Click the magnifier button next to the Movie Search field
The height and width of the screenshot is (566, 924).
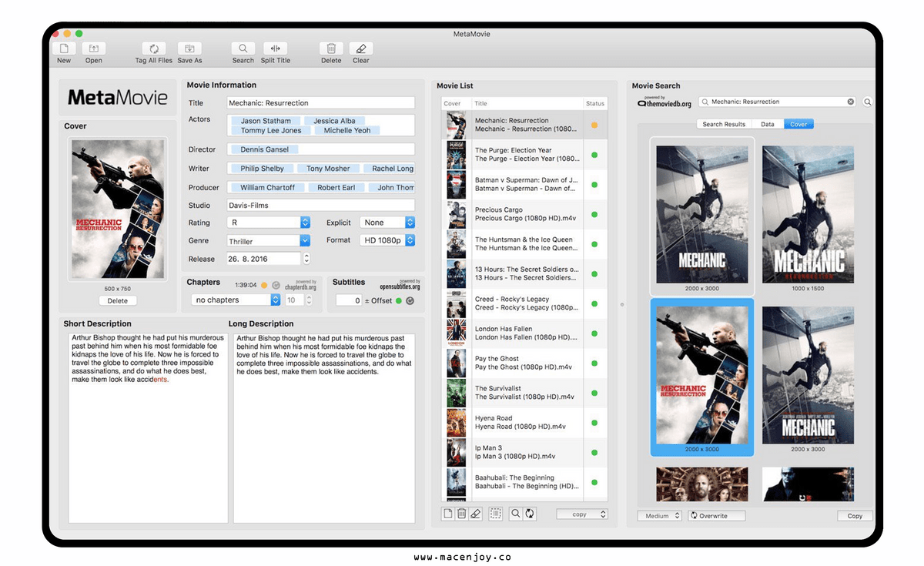(x=868, y=102)
